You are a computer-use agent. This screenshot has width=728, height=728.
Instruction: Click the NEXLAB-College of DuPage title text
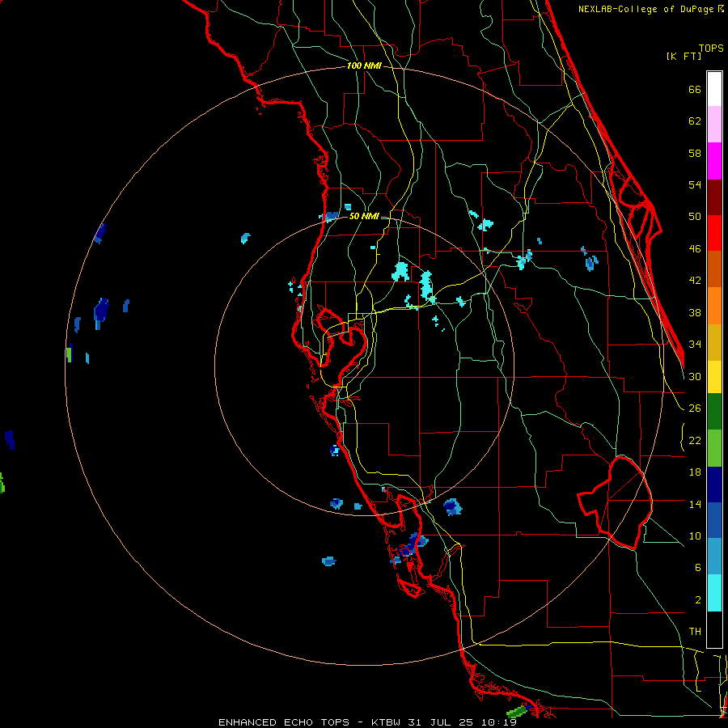tap(650, 9)
